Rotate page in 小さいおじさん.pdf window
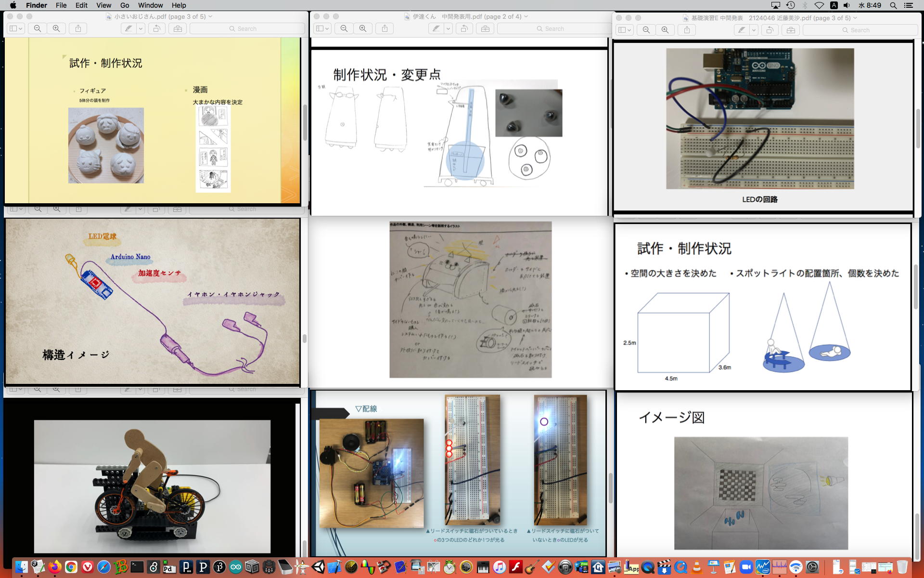 156,28
